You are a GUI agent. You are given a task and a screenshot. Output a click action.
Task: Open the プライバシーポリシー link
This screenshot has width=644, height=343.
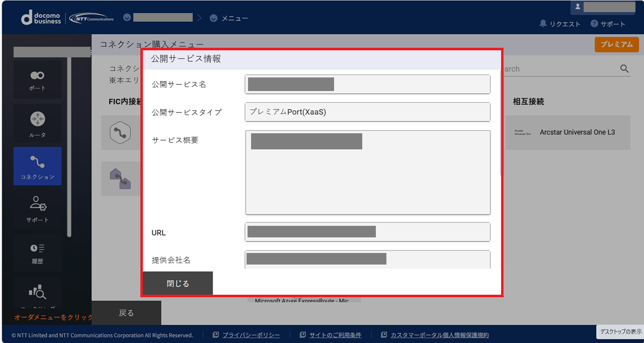pyautogui.click(x=251, y=335)
